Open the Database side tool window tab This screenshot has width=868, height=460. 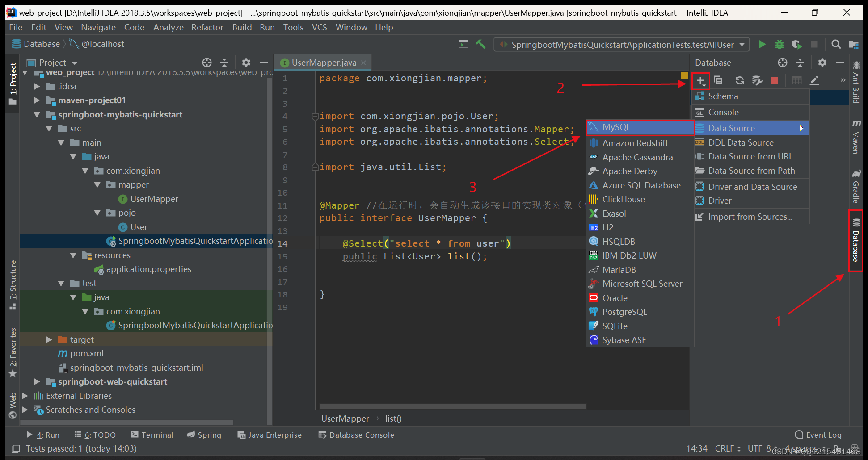[856, 241]
